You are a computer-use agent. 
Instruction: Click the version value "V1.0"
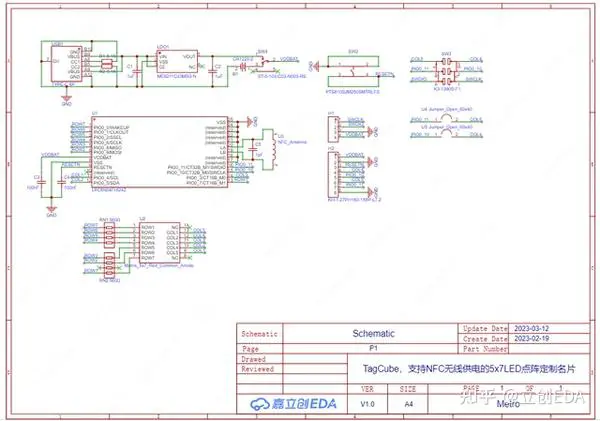[368, 404]
